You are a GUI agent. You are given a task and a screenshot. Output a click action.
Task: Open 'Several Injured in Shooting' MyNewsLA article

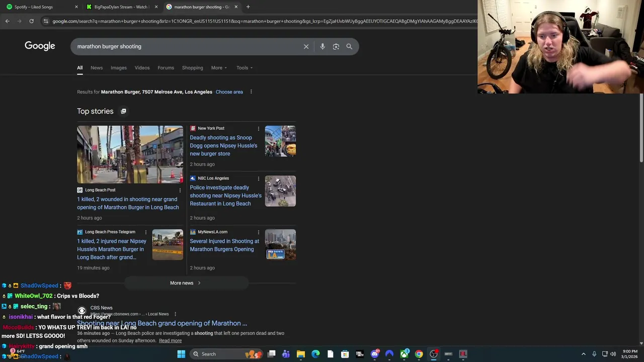(224, 245)
